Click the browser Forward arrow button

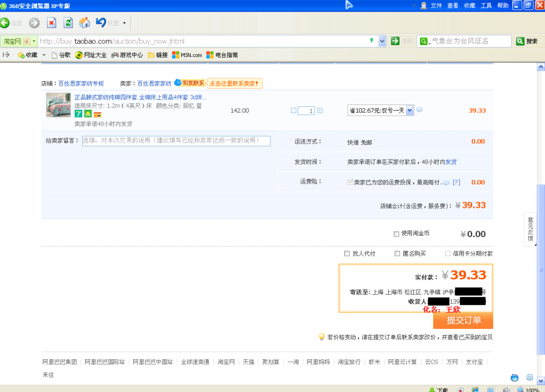coord(34,23)
